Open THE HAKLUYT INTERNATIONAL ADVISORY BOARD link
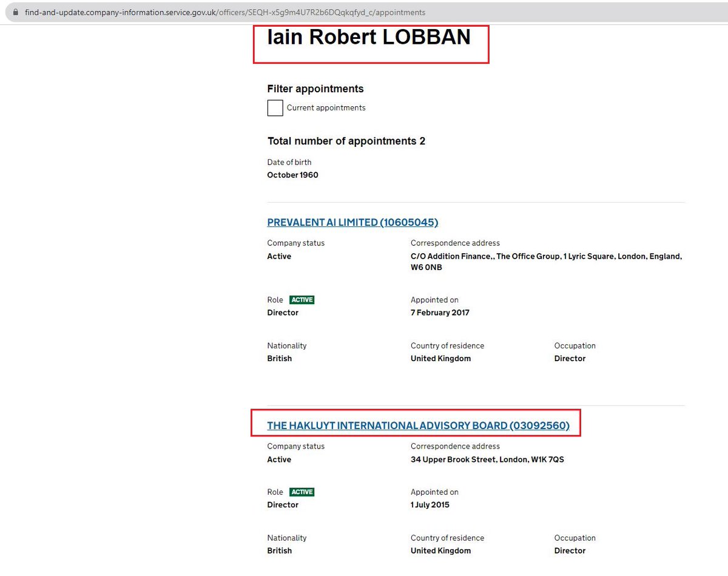The height and width of the screenshot is (576, 728). coord(418,425)
